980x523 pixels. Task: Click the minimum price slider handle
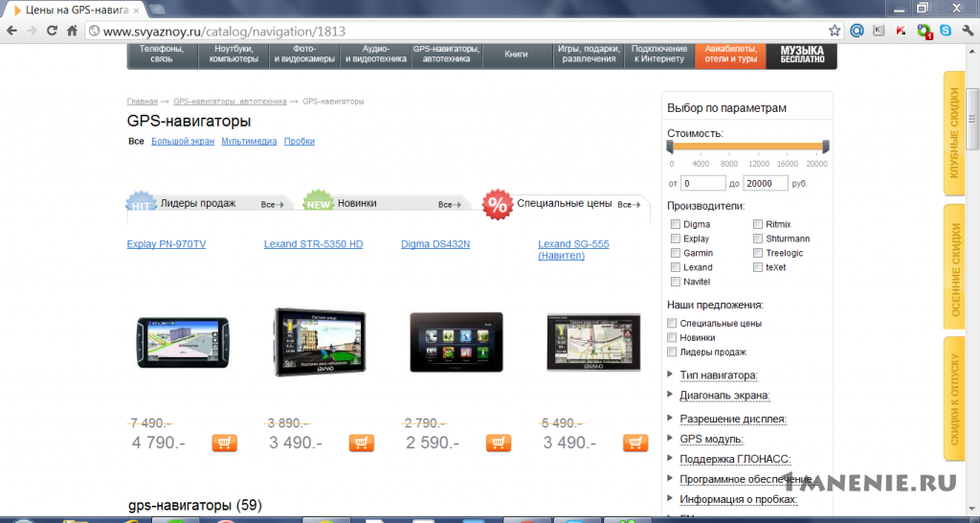click(x=670, y=147)
